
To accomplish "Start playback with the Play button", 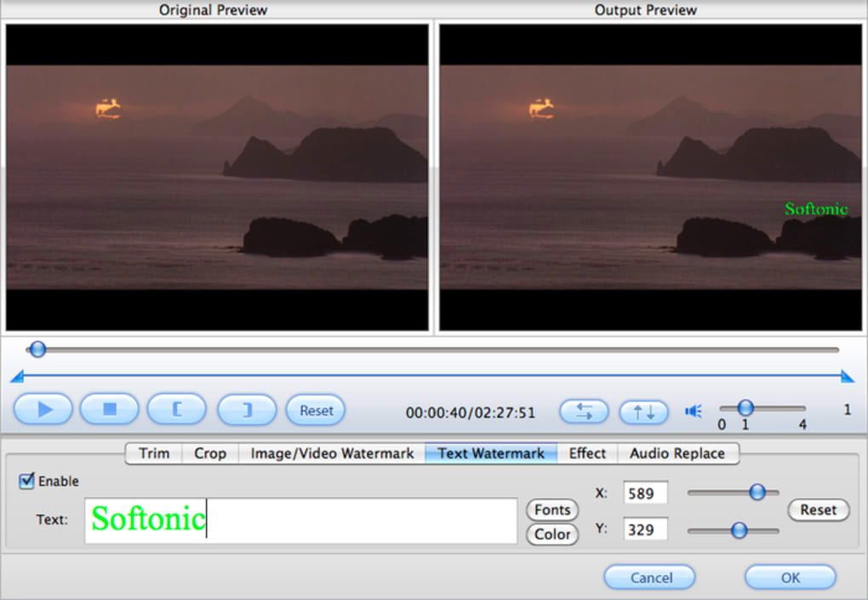I will point(43,409).
